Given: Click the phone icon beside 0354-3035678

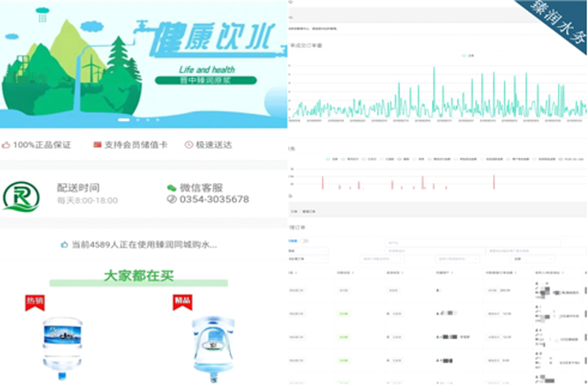Looking at the screenshot, I should pos(171,200).
